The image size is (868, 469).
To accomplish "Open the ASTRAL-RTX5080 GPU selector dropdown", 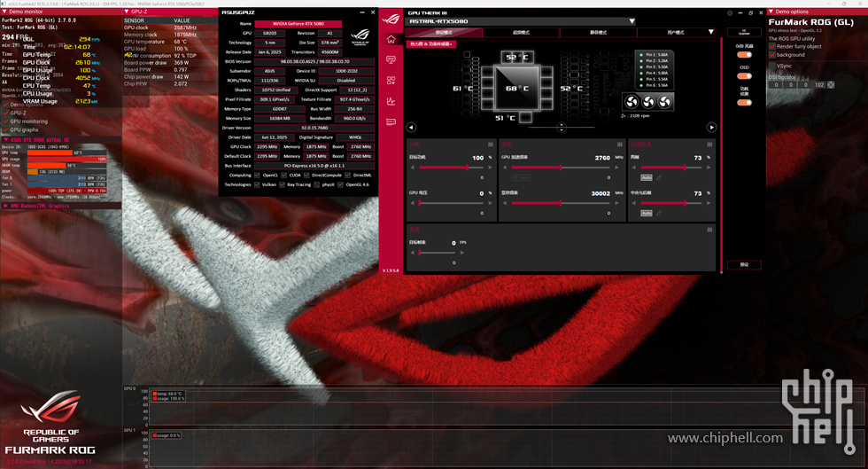I will pyautogui.click(x=521, y=21).
